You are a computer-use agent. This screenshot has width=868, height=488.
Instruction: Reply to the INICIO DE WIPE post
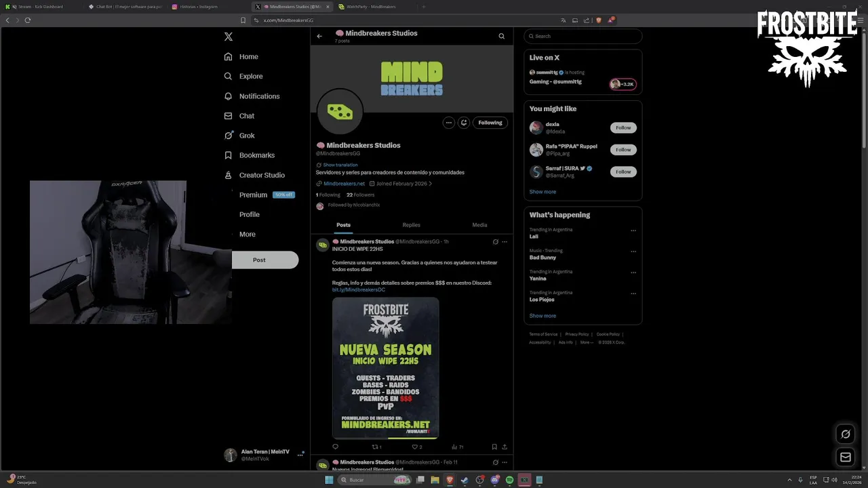335,447
